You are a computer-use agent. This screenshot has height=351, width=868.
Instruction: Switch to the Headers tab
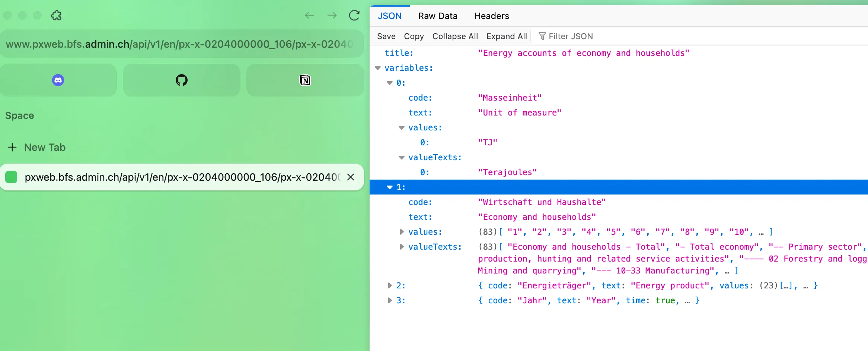click(491, 16)
